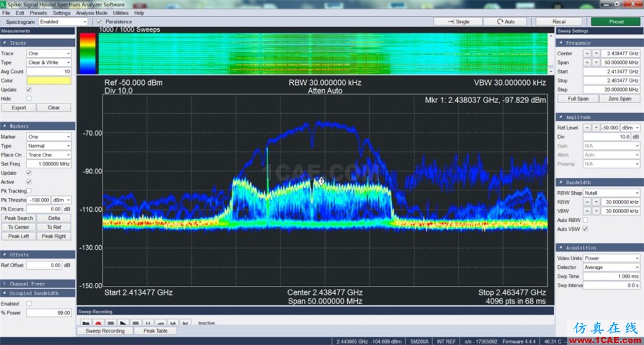Screen dimensions: 644x345
Task: Click Swp Time input field
Action: coord(611,276)
